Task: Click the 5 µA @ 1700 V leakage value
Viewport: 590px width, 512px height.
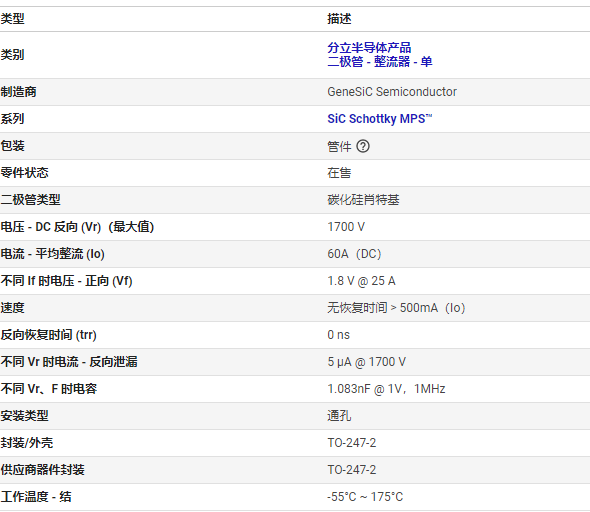Action: pyautogui.click(x=366, y=362)
